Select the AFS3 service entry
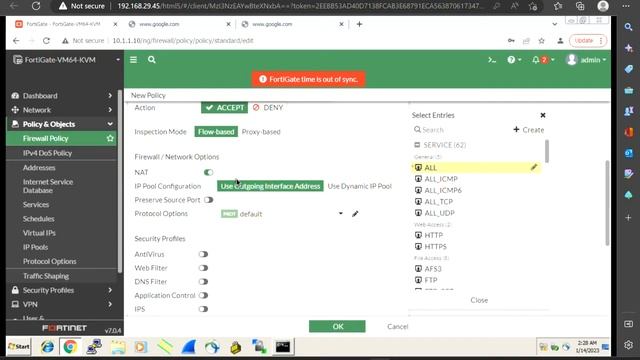The width and height of the screenshot is (640, 360). pos(433,269)
